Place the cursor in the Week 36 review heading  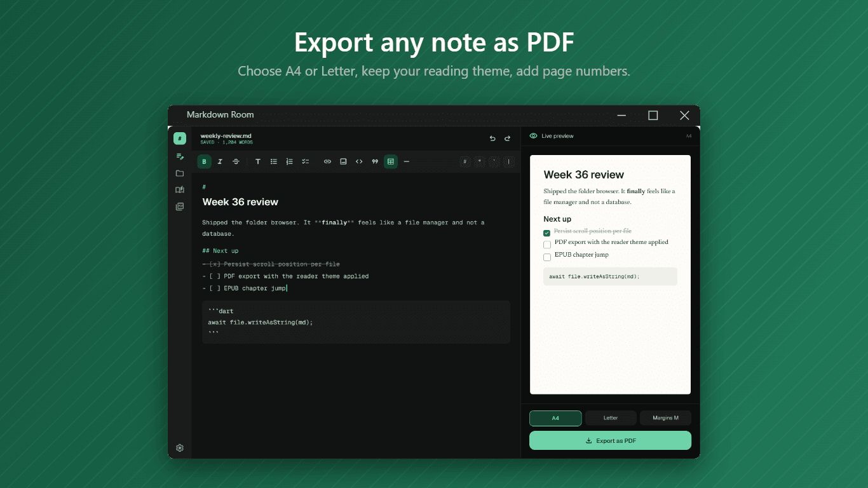(x=240, y=202)
